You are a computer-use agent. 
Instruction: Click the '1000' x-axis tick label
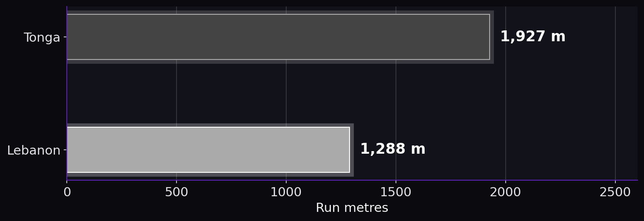[x=286, y=192]
